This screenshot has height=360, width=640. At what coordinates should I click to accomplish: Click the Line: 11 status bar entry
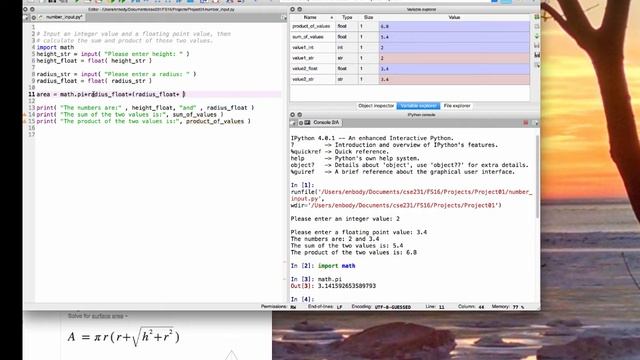click(x=435, y=307)
